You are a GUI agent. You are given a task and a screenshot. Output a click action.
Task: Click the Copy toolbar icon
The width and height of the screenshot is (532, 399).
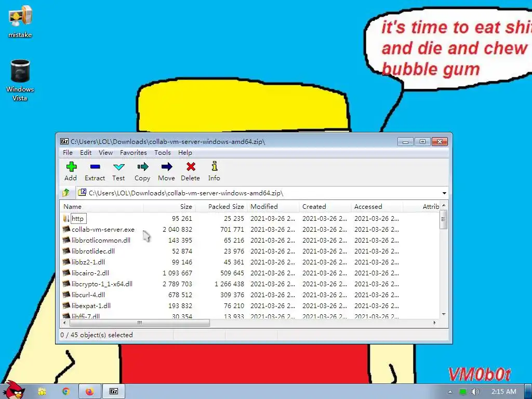pyautogui.click(x=143, y=167)
